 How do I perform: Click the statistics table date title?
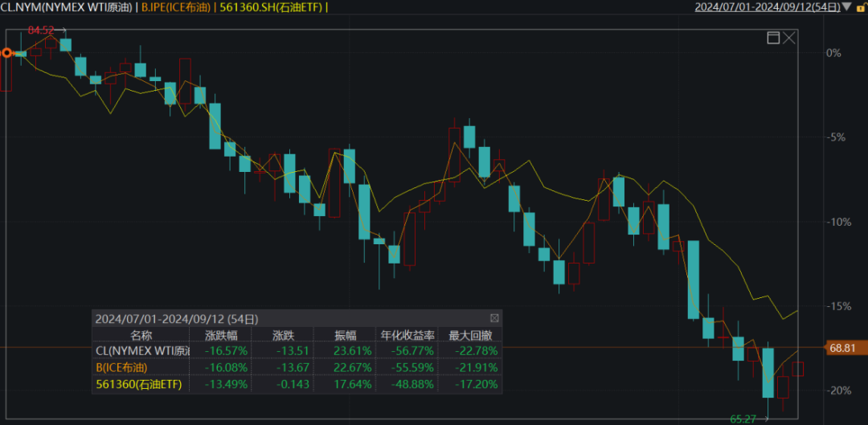coord(177,319)
